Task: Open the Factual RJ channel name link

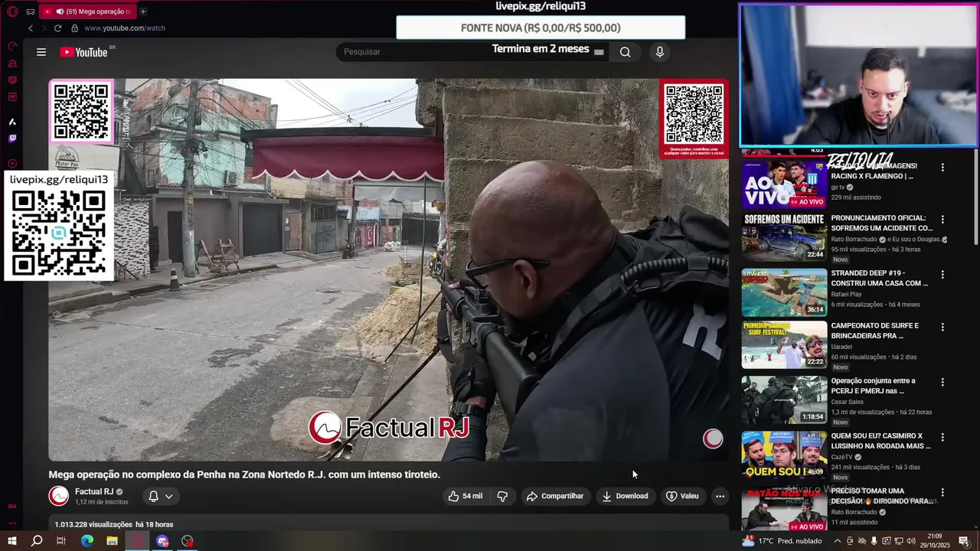Action: coord(94,492)
